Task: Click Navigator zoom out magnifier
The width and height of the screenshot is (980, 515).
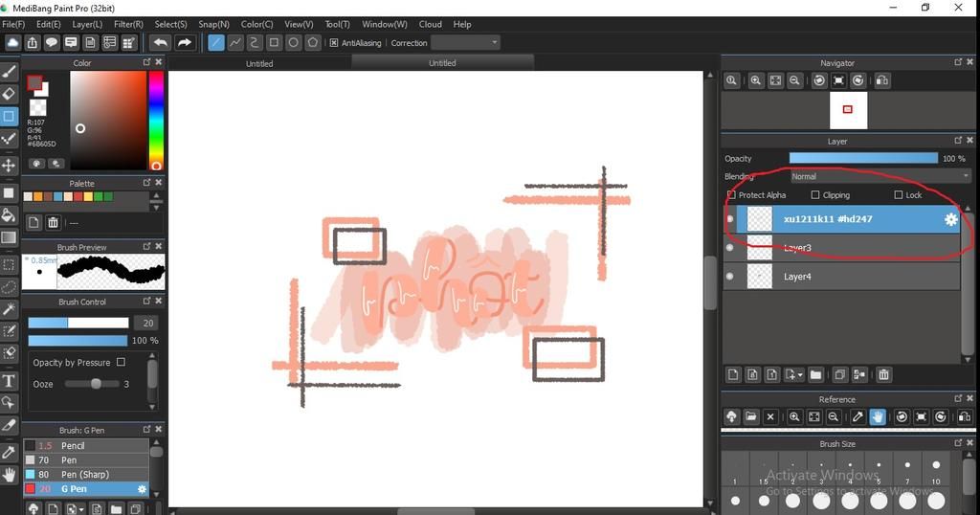Action: coord(794,80)
